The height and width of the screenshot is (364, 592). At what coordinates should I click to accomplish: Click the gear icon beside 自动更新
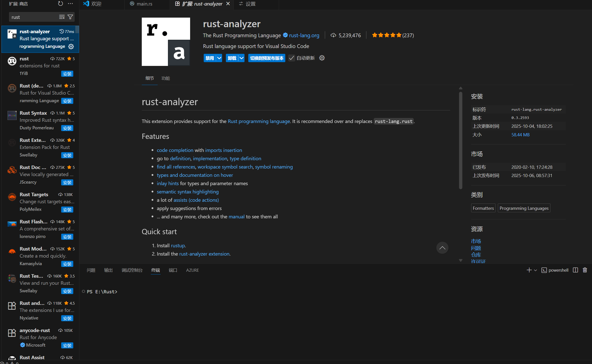pyautogui.click(x=322, y=58)
